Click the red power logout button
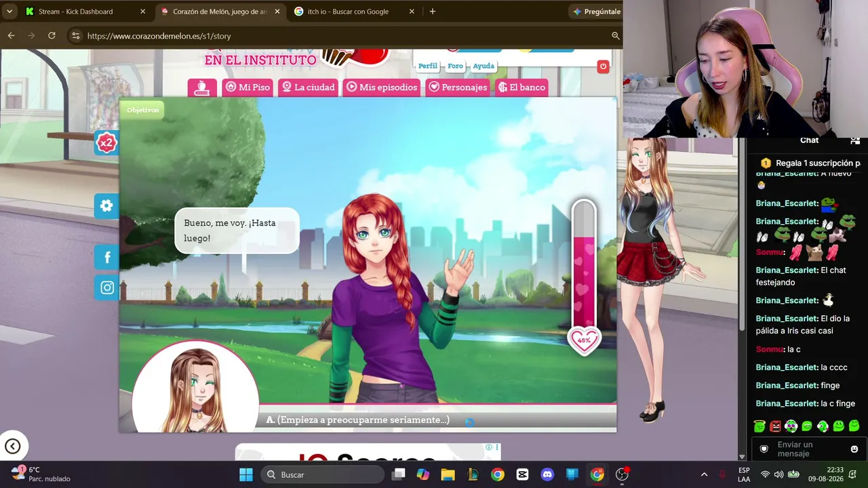The height and width of the screenshot is (488, 868). click(x=603, y=66)
